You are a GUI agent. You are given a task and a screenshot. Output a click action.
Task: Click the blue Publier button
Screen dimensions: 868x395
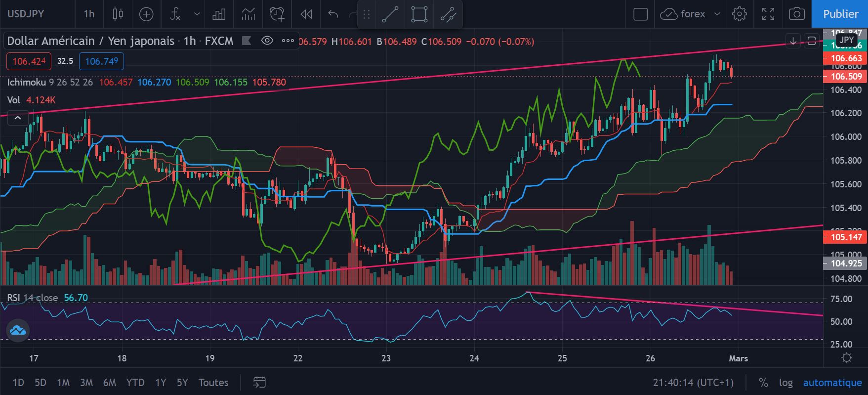click(840, 14)
